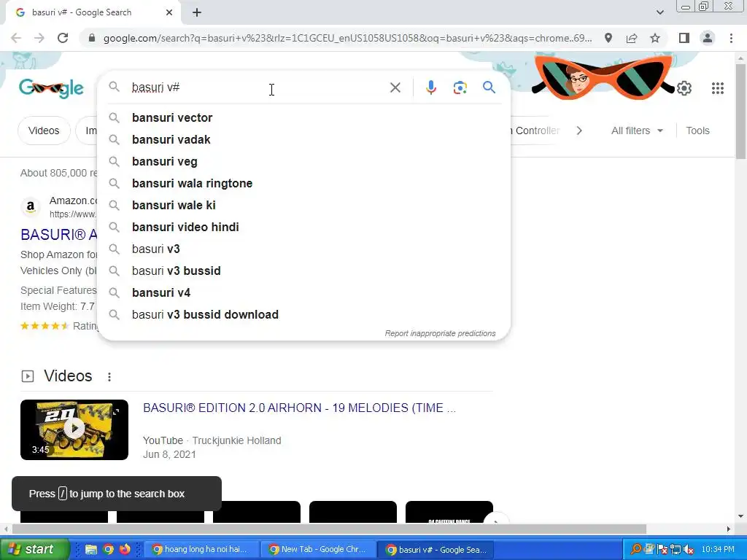Choose the 'basuri v3 bussid' suggestion
Screen dimensions: 747x560
303,271
